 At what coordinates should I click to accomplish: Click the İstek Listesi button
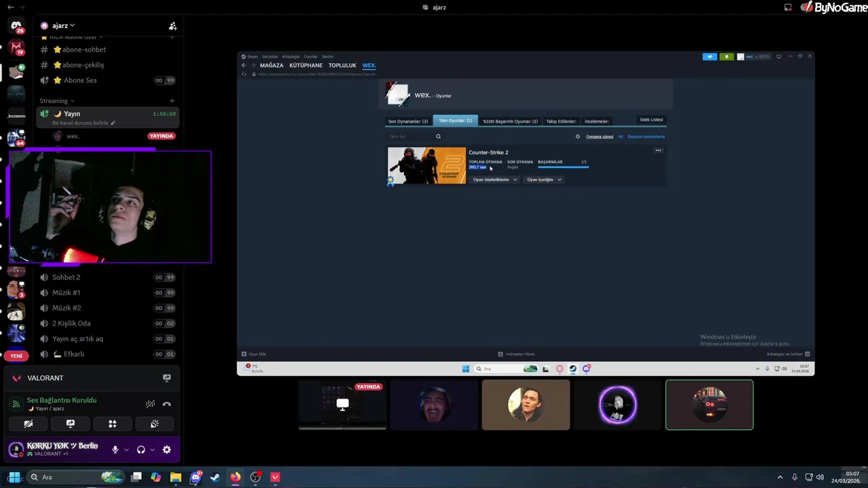[651, 120]
